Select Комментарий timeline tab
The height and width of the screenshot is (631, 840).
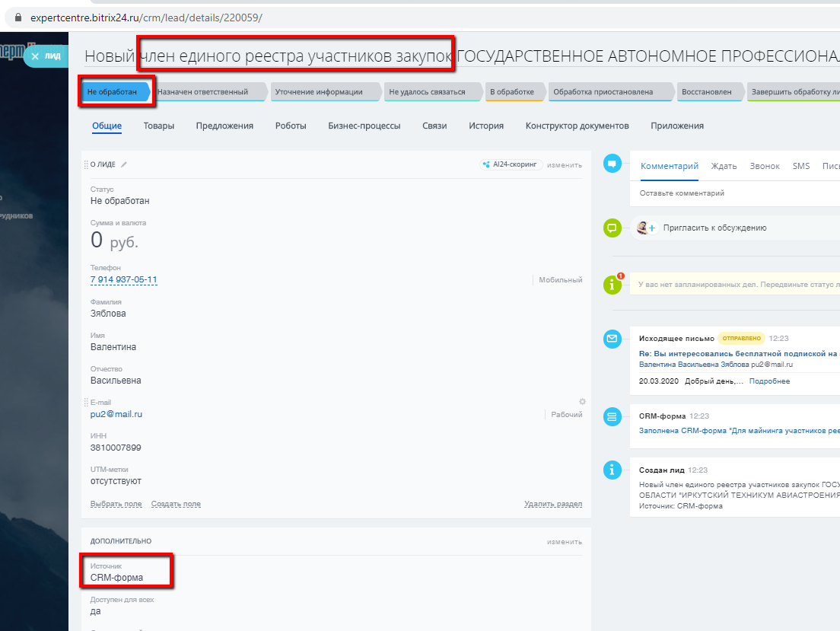[x=670, y=166]
